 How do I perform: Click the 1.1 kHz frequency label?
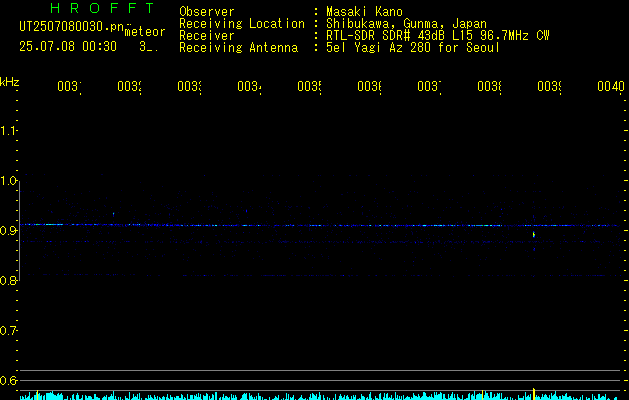click(x=8, y=130)
